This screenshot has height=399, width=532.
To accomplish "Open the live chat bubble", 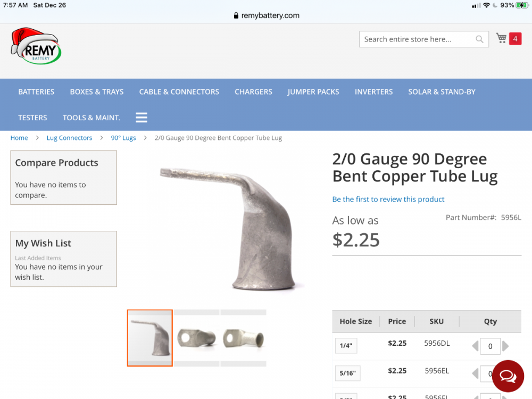I will (x=508, y=376).
